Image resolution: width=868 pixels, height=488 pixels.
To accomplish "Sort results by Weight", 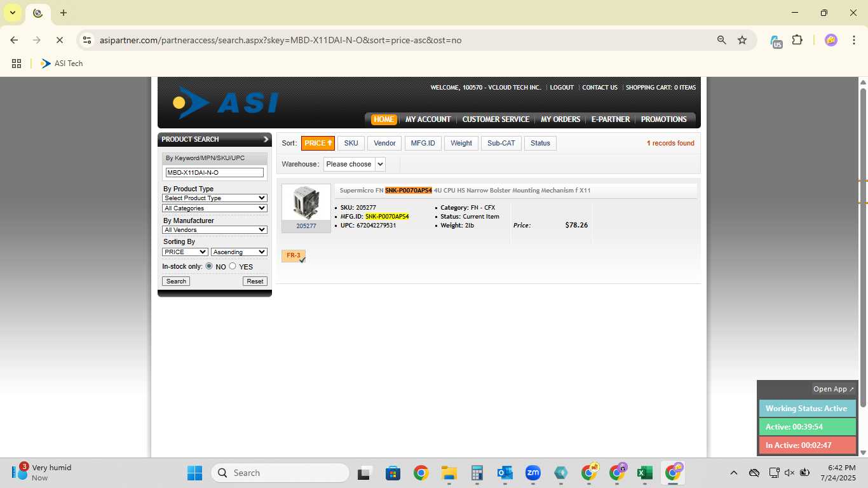I will click(461, 143).
